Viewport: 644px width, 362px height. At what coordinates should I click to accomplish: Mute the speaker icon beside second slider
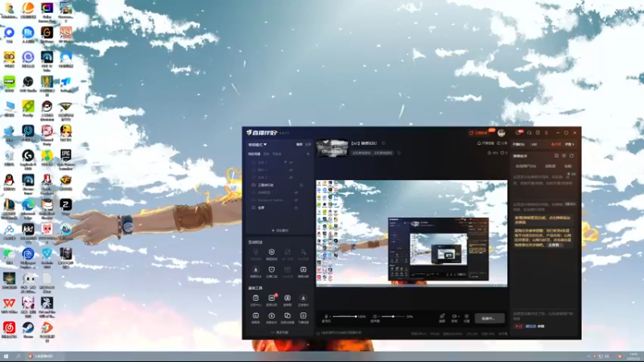[374, 316]
